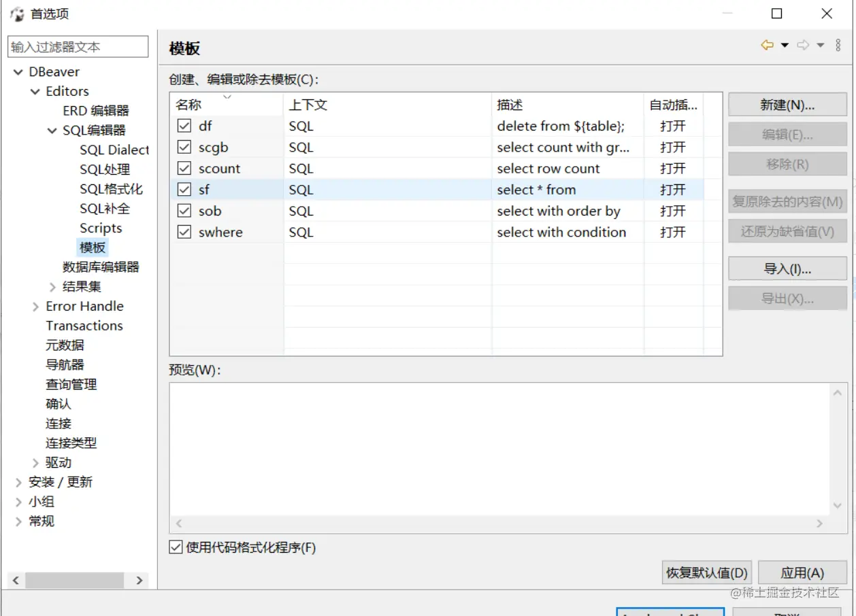Uncheck the sf template checkbox
The image size is (856, 616).
(184, 190)
